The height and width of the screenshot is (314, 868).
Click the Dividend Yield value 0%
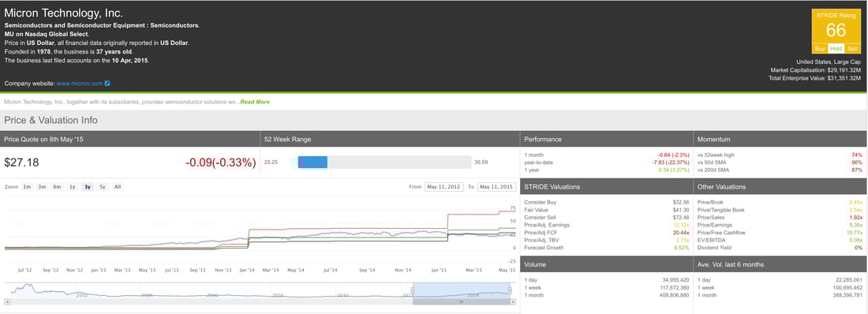(x=859, y=248)
